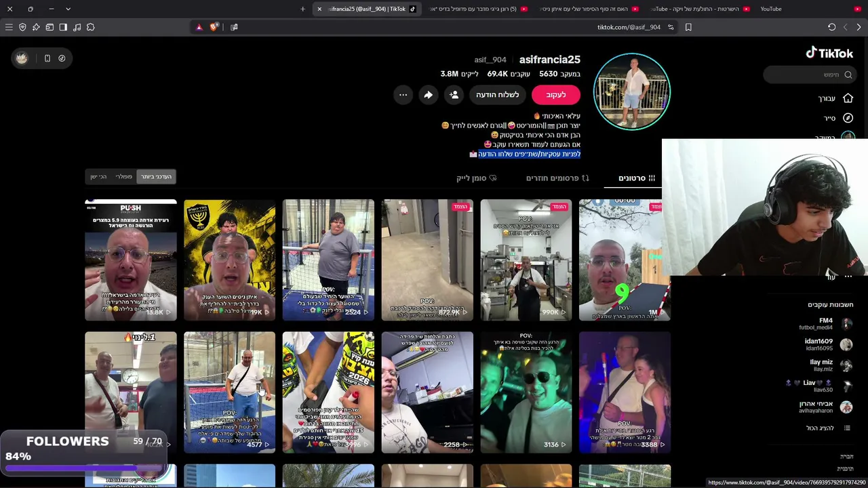This screenshot has height=488, width=868.
Task: Click the music note playlist icon
Action: click(77, 27)
